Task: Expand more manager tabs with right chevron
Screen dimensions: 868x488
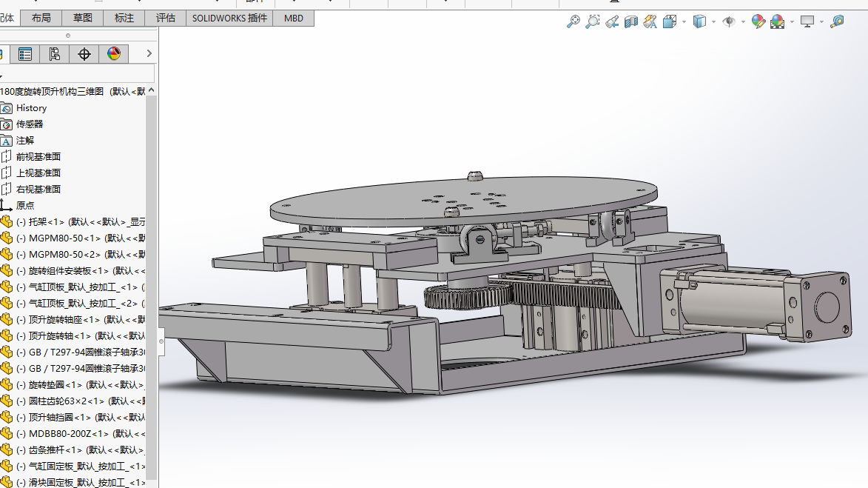Action: pyautogui.click(x=149, y=54)
